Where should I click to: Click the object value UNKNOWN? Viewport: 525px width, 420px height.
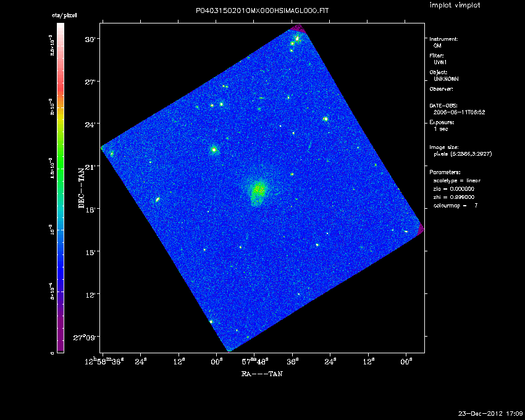pyautogui.click(x=446, y=79)
